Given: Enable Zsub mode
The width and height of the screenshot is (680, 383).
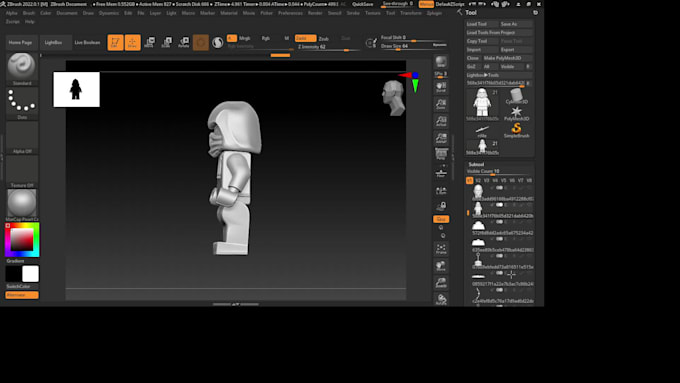Looking at the screenshot, I should click(x=324, y=39).
